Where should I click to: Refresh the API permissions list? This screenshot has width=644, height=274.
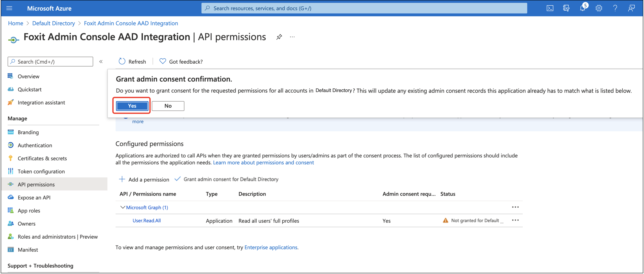point(132,61)
